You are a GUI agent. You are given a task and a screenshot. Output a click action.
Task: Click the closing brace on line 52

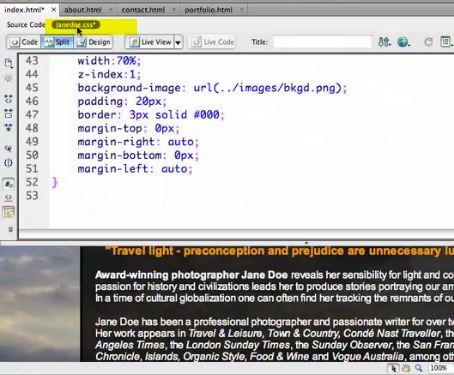(55, 182)
